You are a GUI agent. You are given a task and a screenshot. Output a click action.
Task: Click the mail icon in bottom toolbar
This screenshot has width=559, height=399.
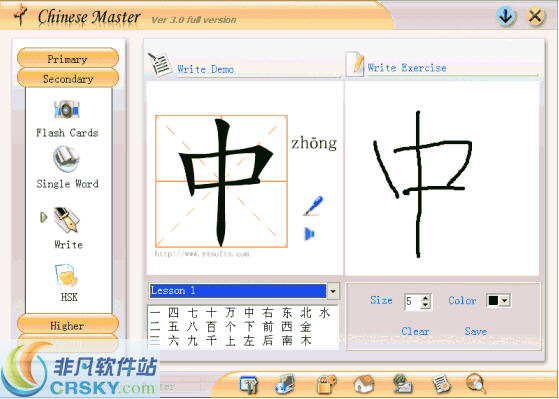403,384
